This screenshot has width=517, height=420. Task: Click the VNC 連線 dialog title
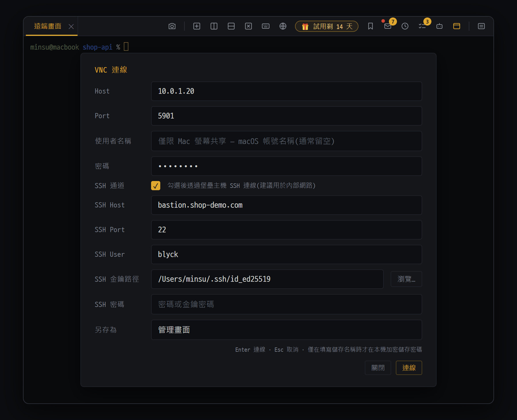point(111,70)
